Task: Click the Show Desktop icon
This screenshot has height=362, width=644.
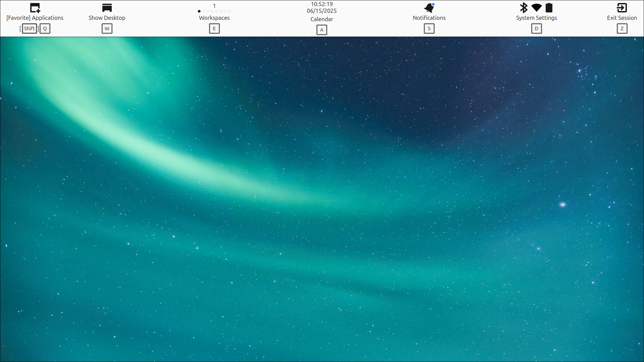Action: coord(107,8)
